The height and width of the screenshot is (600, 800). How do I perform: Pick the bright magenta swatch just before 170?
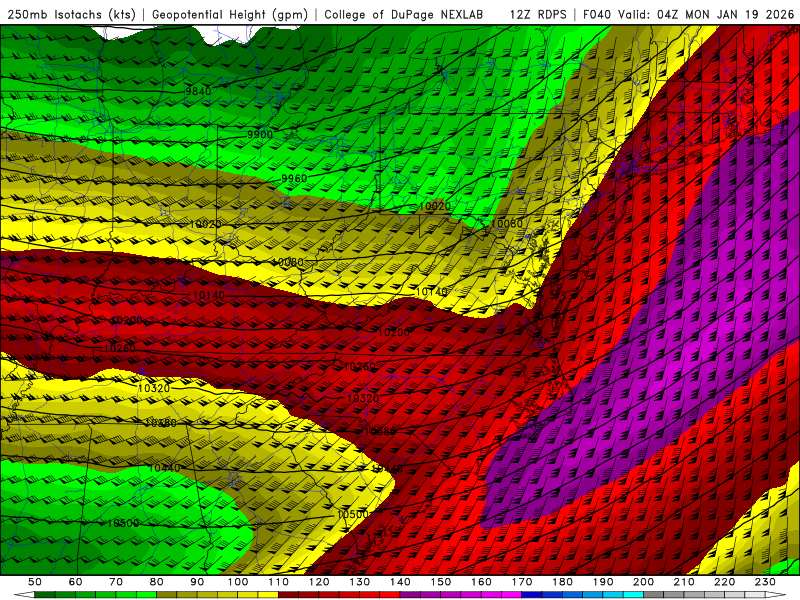(511, 595)
